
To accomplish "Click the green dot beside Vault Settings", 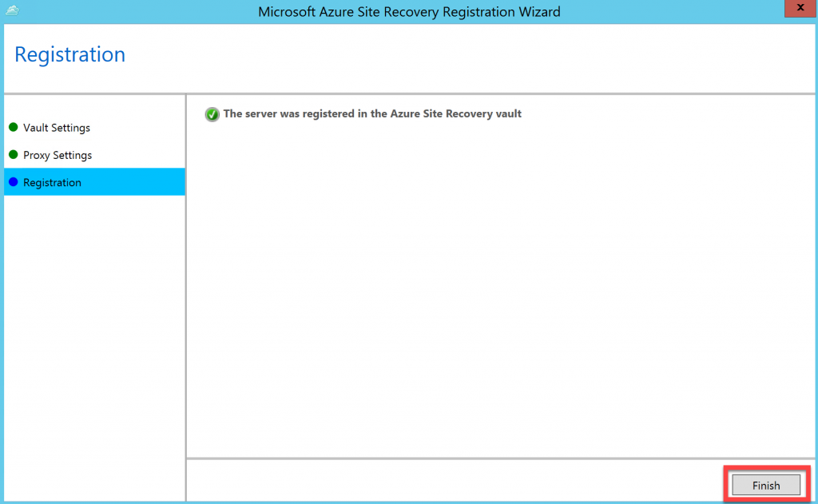I will click(x=13, y=128).
